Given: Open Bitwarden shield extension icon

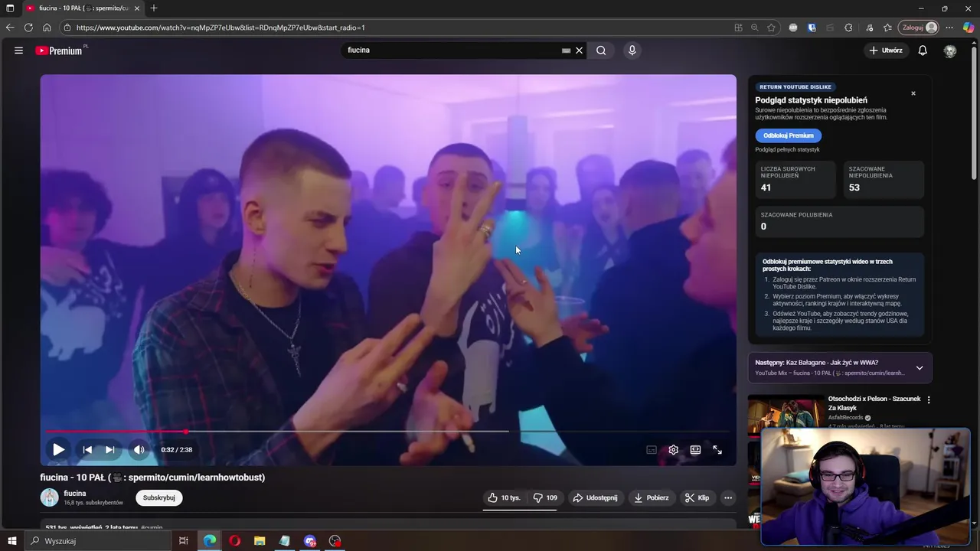Looking at the screenshot, I should pyautogui.click(x=812, y=28).
